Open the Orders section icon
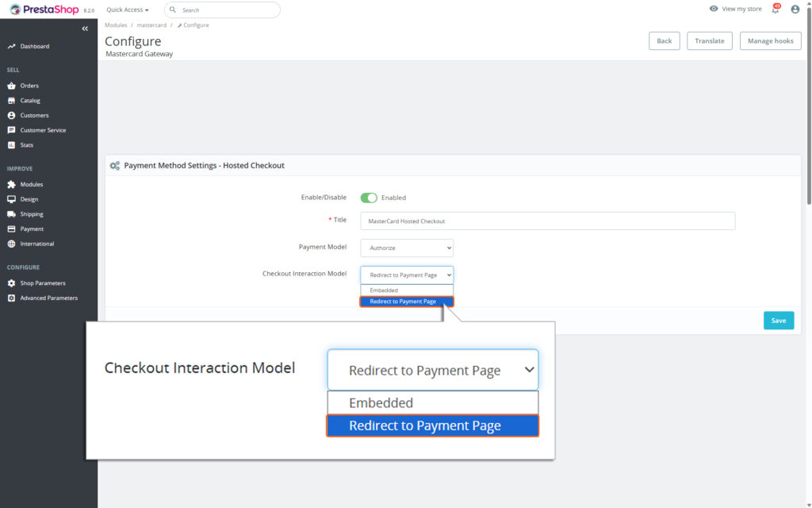 (x=11, y=85)
